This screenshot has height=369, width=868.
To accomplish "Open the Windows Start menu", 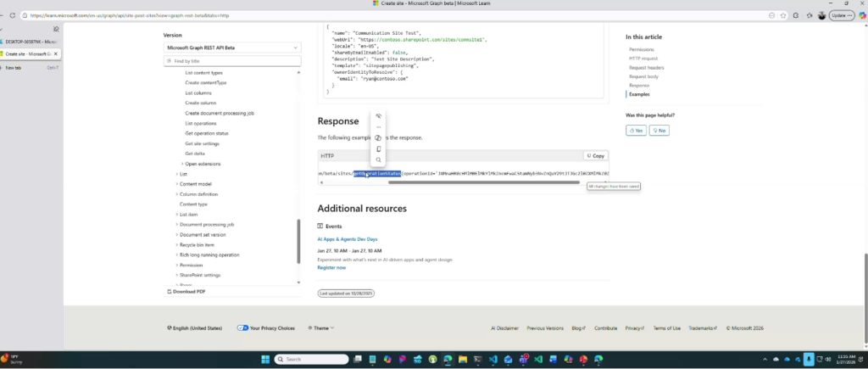I will (266, 360).
